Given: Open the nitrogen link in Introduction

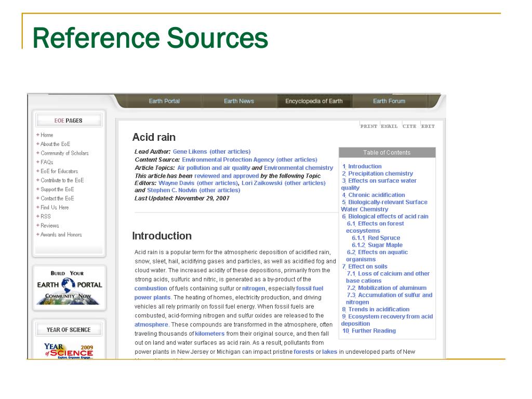Looking at the screenshot, I should point(254,288).
